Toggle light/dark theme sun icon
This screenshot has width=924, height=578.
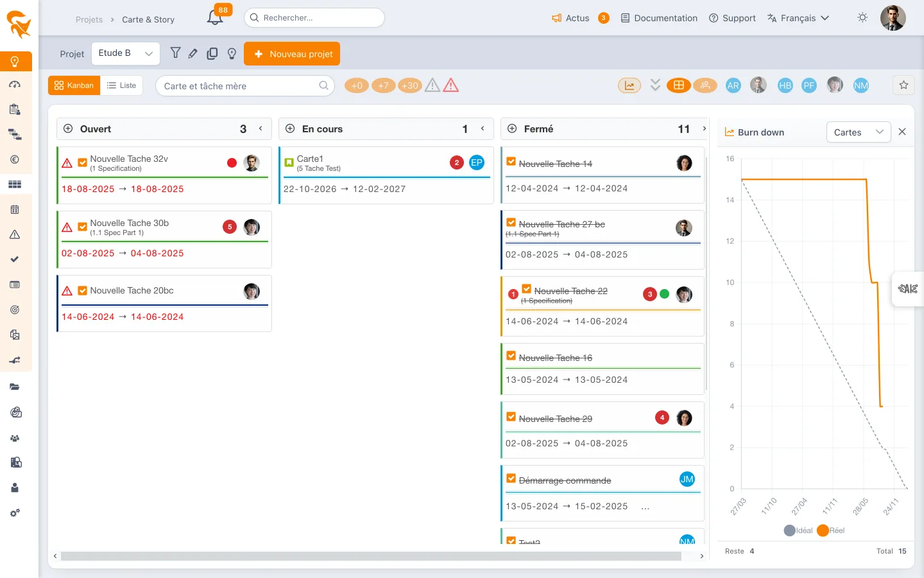tap(862, 18)
